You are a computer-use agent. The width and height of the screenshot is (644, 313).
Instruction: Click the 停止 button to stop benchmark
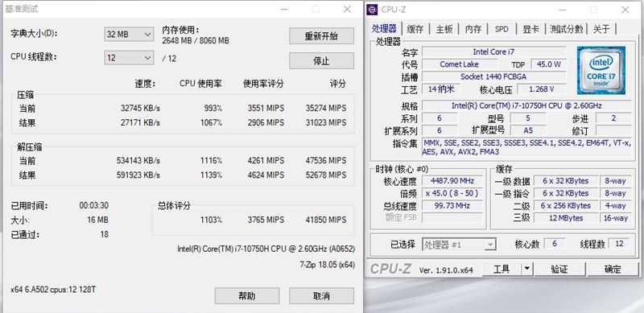click(x=321, y=61)
